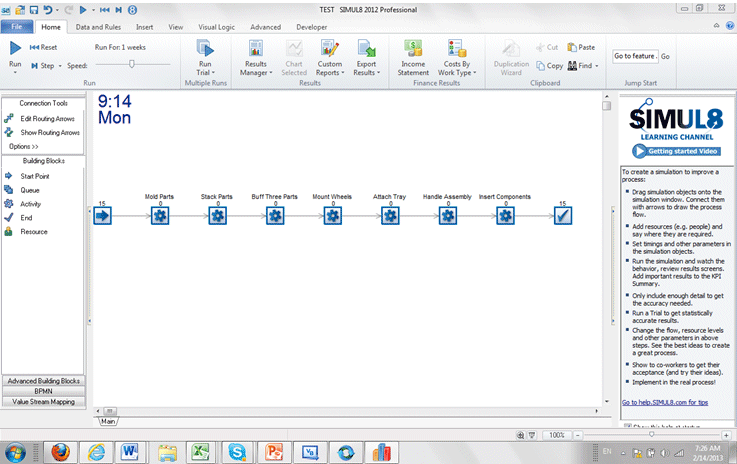Click the Go to feature field
This screenshot has height=464, width=737.
point(635,56)
